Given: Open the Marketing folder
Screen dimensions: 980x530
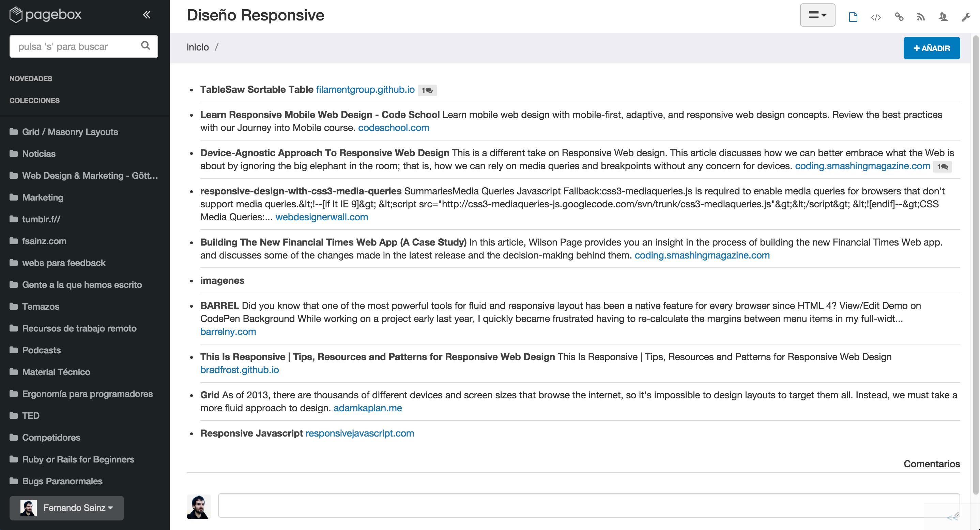Looking at the screenshot, I should point(43,197).
